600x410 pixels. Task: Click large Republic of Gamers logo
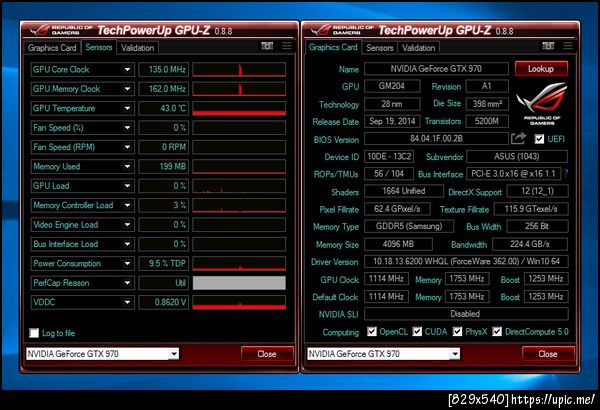(x=542, y=104)
